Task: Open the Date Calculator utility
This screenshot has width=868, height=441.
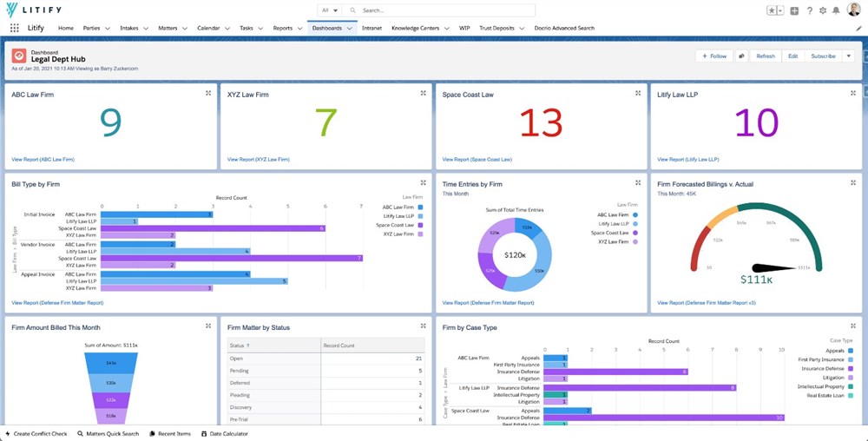Action: pyautogui.click(x=225, y=434)
